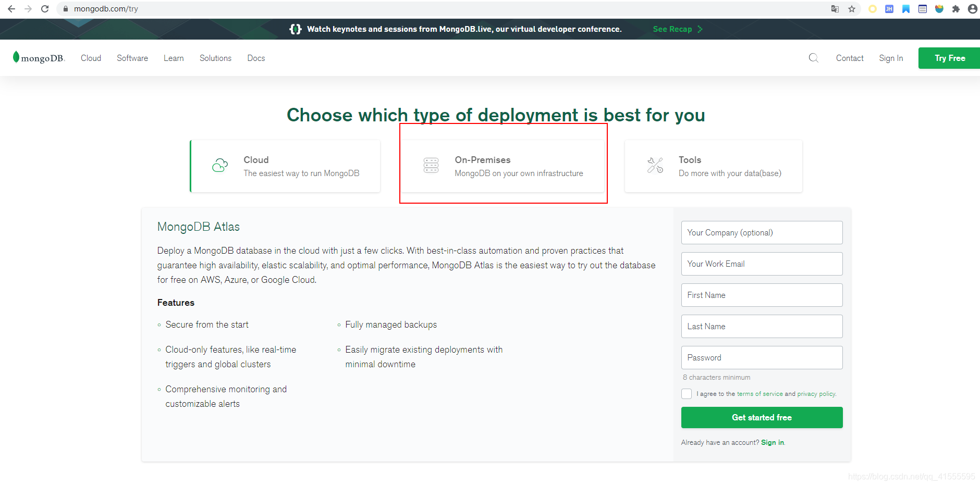This screenshot has height=486, width=980.
Task: Click the colorful shield extension icon
Action: (x=939, y=9)
